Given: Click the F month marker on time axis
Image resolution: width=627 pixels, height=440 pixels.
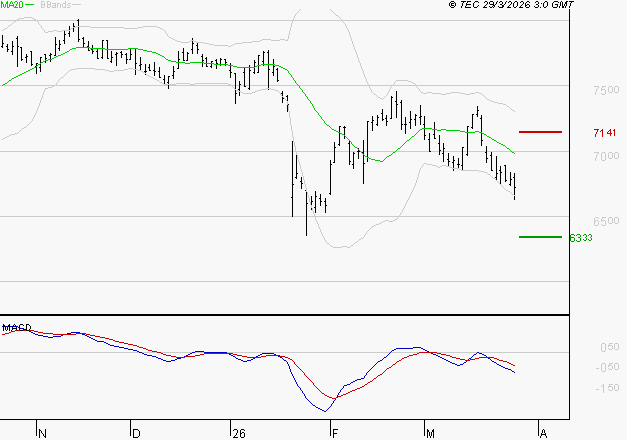Looking at the screenshot, I should (x=335, y=433).
